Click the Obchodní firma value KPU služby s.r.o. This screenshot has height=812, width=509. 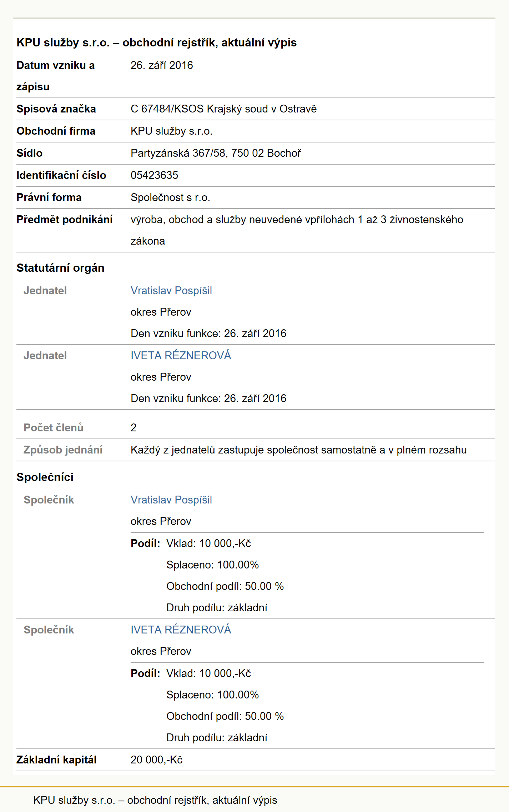pyautogui.click(x=171, y=131)
